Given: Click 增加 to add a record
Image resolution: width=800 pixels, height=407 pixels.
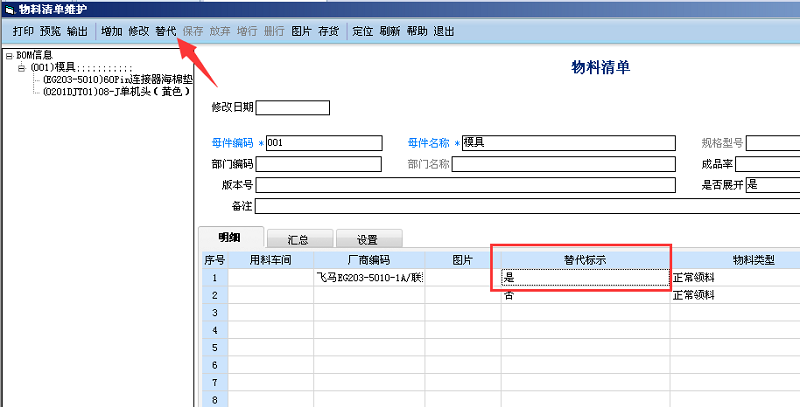Looking at the screenshot, I should pos(112,31).
